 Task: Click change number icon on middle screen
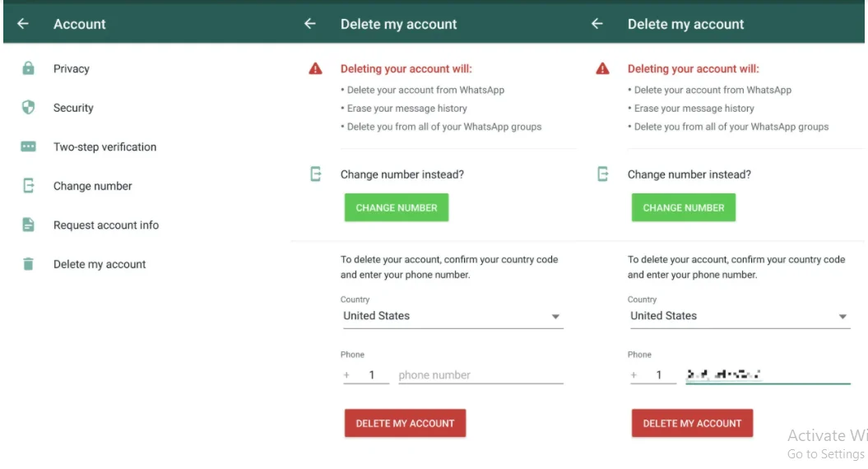316,174
